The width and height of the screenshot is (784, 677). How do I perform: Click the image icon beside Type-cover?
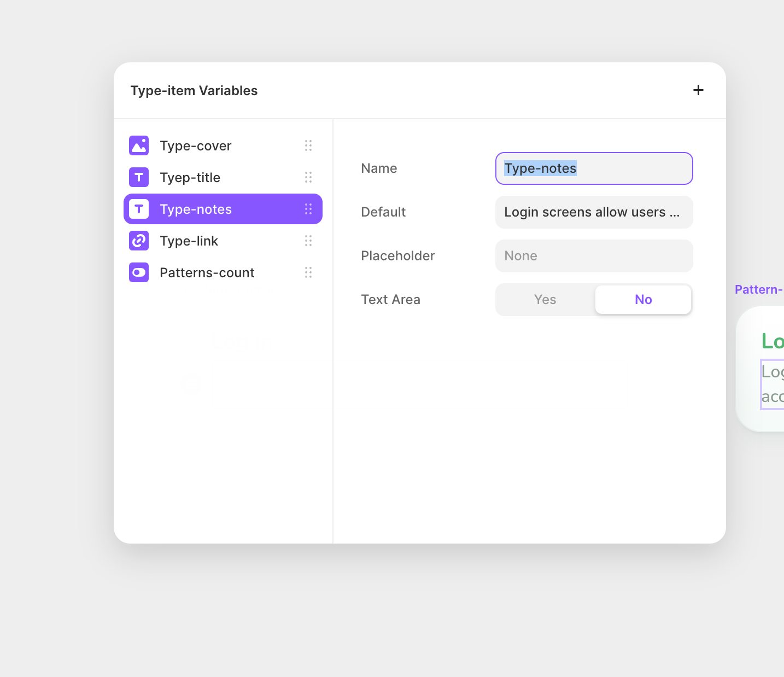click(139, 145)
